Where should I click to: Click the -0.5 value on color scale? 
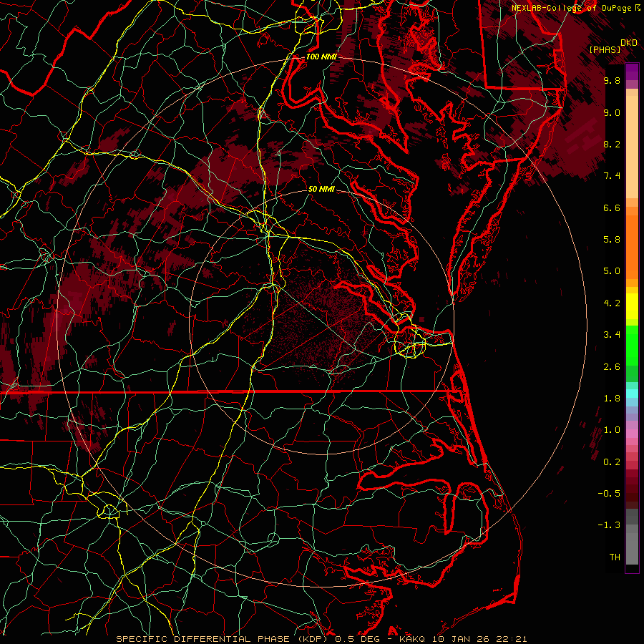click(609, 493)
